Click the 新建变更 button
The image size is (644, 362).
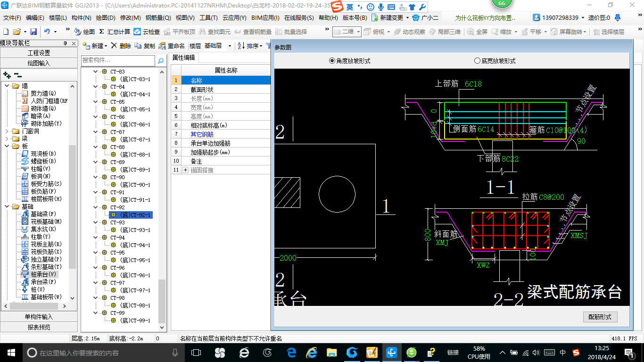coord(388,17)
